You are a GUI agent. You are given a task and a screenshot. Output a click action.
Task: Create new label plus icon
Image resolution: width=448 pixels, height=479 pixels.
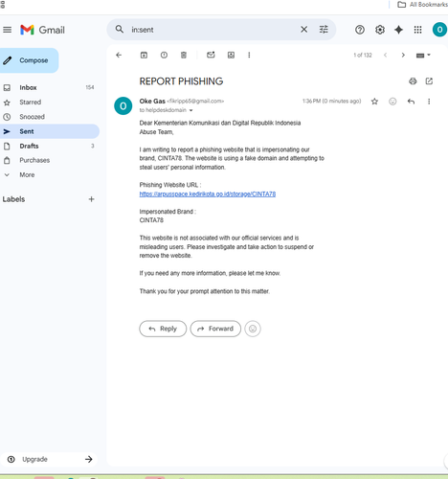[91, 199]
